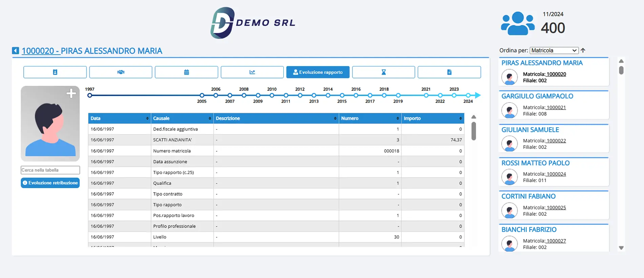The height and width of the screenshot is (278, 644).
Task: Focus the Cerca nella tabella field
Action: [50, 170]
